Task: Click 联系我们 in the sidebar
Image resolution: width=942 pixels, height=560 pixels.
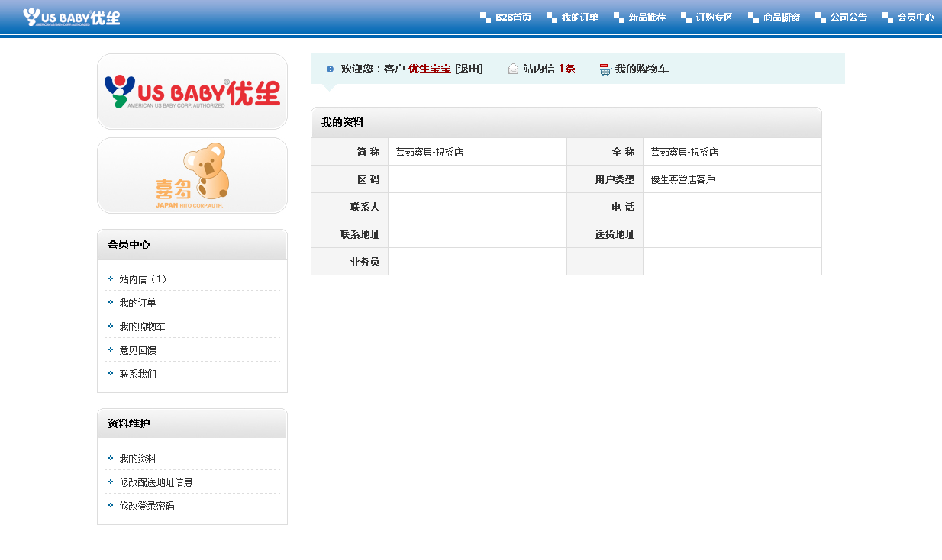Action: 137,374
